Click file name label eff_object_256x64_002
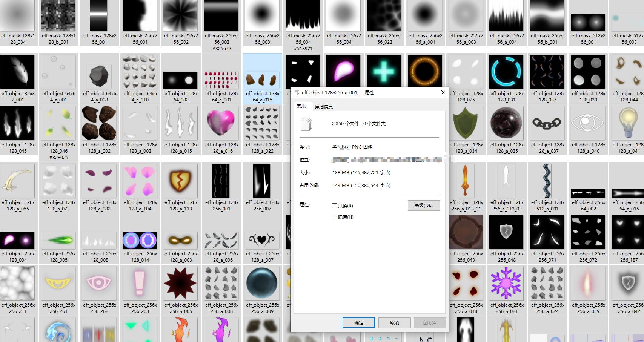This screenshot has width=644, height=342. click(589, 206)
